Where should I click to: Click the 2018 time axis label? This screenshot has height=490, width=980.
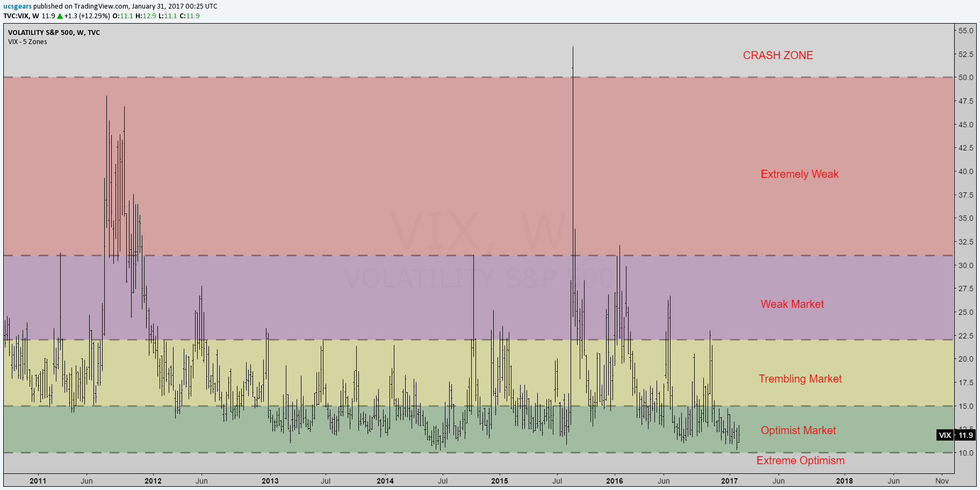(x=845, y=481)
